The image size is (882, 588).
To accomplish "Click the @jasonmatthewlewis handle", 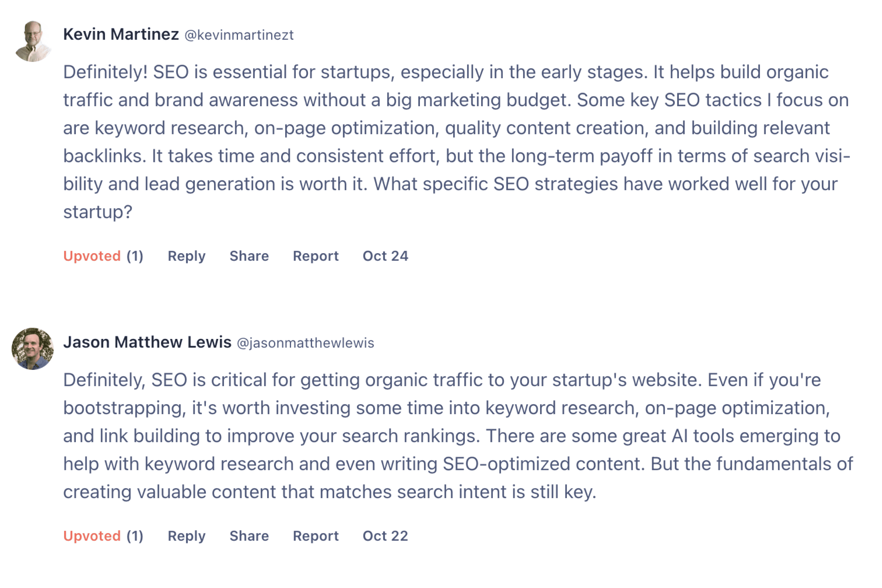I will 305,343.
